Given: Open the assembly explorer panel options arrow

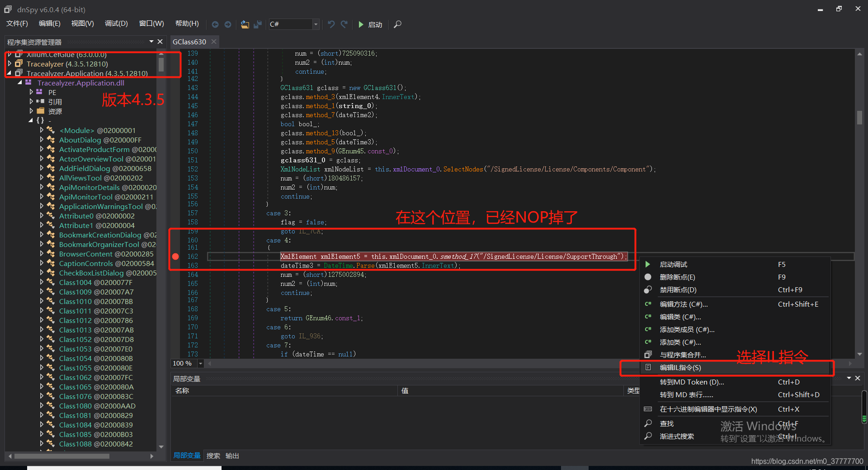Looking at the screenshot, I should click(151, 42).
